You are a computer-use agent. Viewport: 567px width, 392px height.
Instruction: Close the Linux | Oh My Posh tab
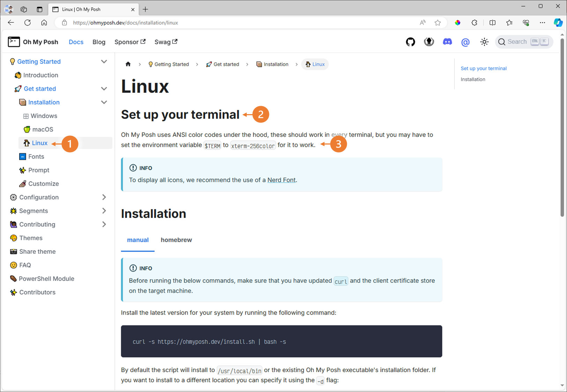pyautogui.click(x=133, y=9)
